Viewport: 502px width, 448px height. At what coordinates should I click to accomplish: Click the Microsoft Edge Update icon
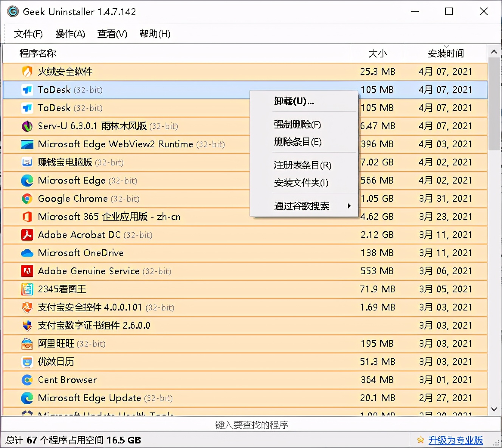(27, 398)
